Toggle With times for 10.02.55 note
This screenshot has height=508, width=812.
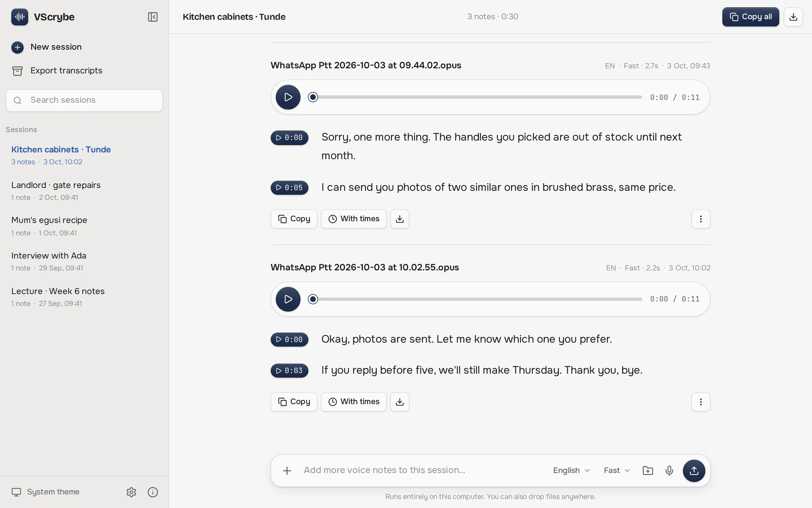[x=354, y=402]
